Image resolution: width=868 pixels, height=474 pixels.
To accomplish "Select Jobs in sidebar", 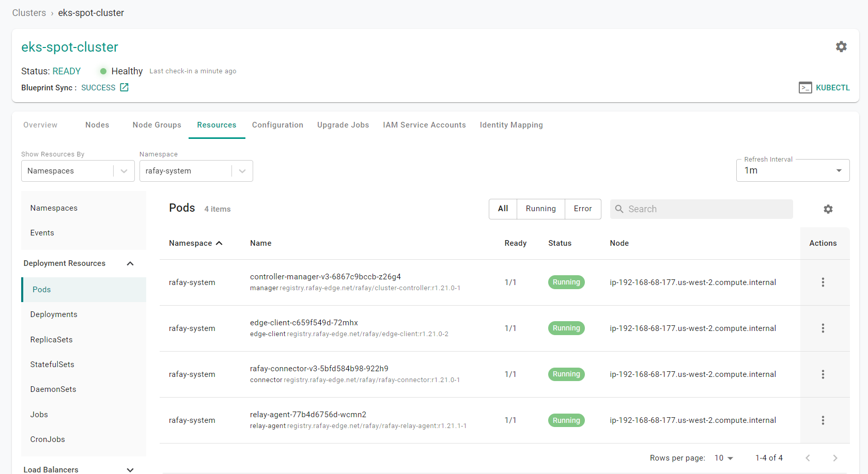I will point(39,415).
